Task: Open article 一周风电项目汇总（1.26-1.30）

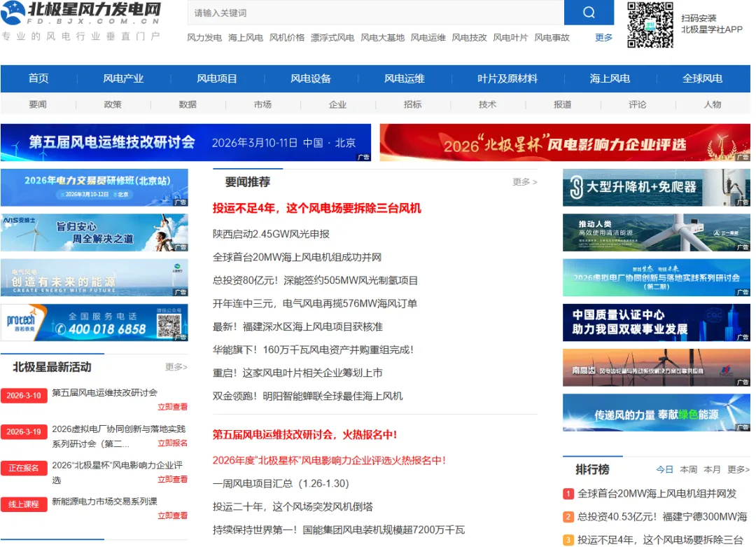Action: click(x=281, y=483)
